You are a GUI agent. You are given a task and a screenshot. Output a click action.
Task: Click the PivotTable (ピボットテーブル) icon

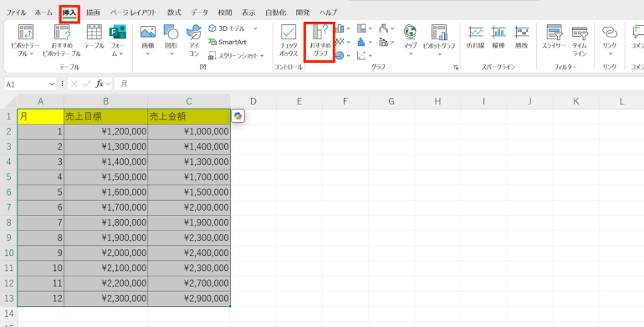25,33
